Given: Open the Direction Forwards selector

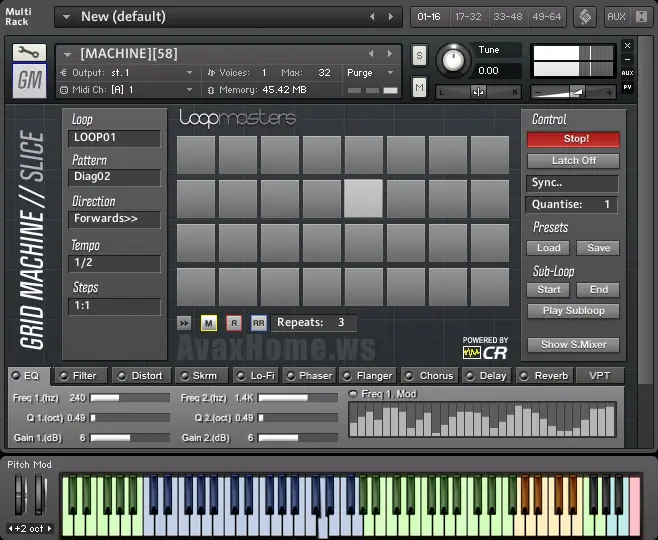Looking at the screenshot, I should click(114, 219).
